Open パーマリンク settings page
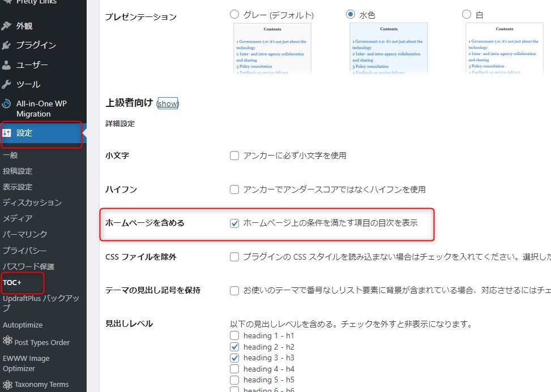 point(25,234)
